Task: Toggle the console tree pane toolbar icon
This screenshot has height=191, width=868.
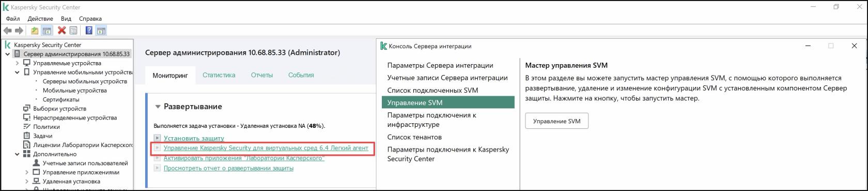Action: click(47, 31)
